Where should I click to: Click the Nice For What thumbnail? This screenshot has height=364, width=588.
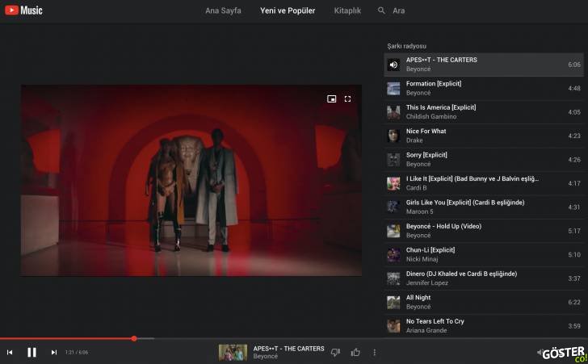point(393,136)
